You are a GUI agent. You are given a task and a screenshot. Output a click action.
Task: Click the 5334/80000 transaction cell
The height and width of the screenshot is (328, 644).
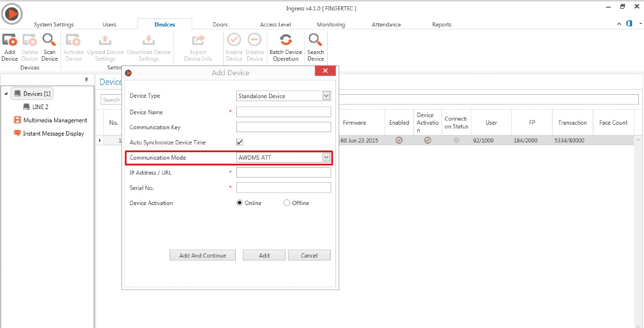[573, 140]
